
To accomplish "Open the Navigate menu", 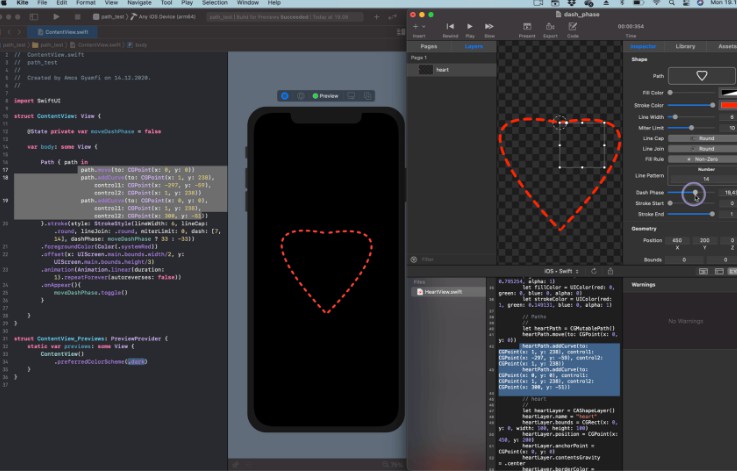I will click(139, 4).
